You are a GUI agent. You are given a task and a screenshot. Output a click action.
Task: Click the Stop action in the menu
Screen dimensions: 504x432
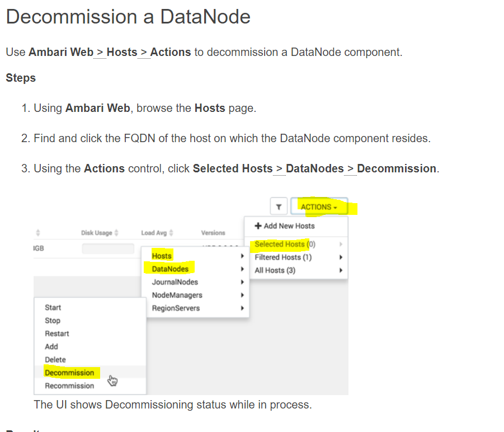coord(52,321)
